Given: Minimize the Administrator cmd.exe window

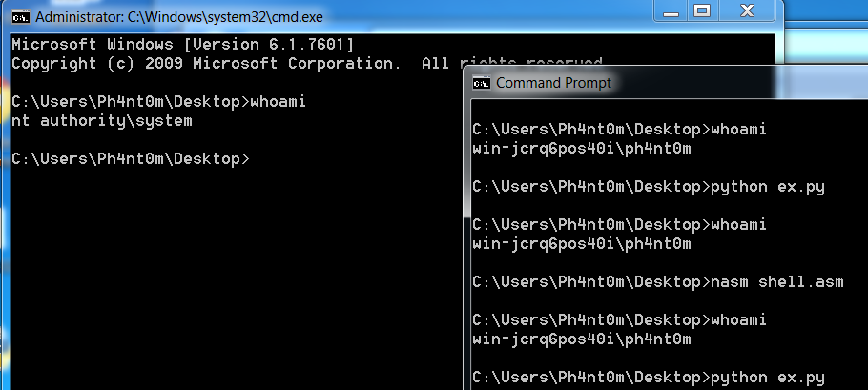Looking at the screenshot, I should tap(671, 11).
